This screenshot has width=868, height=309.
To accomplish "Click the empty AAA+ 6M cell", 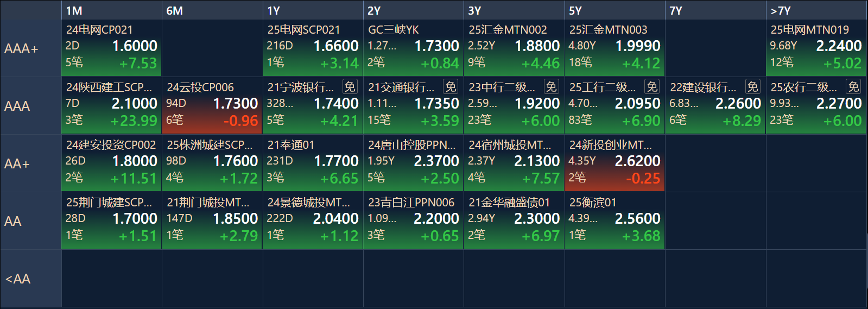I will click(x=212, y=48).
